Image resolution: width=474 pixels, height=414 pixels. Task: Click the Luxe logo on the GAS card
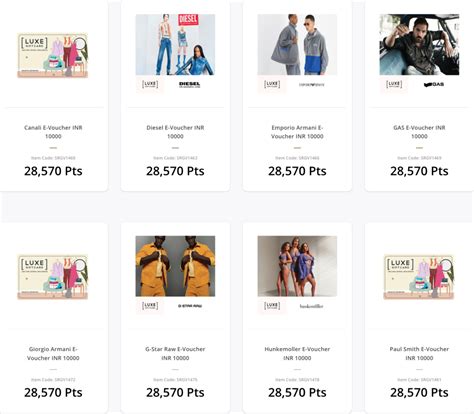pyautogui.click(x=394, y=84)
